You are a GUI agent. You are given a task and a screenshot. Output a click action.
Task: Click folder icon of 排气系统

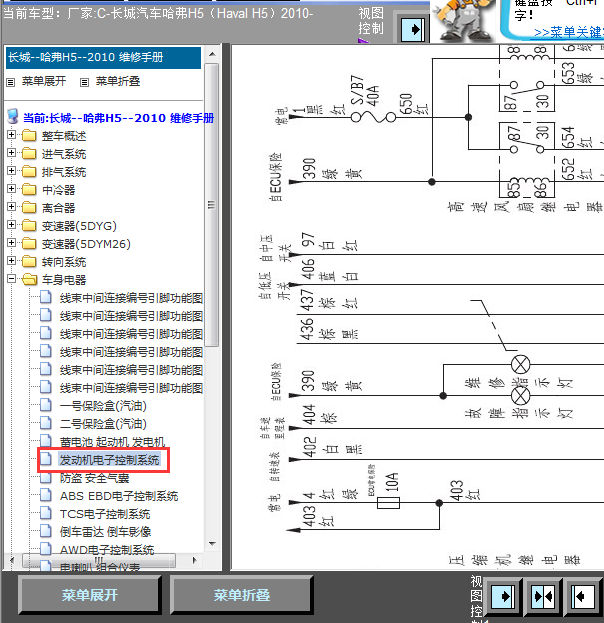29,171
